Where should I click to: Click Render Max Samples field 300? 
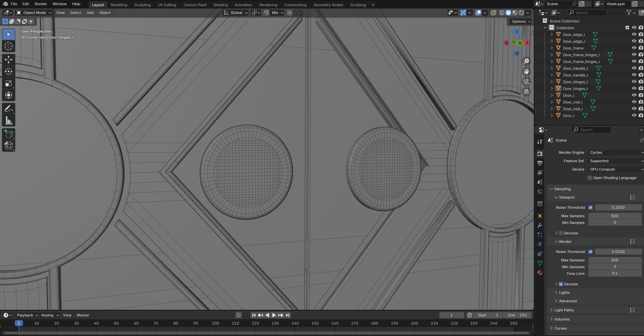[x=615, y=260]
